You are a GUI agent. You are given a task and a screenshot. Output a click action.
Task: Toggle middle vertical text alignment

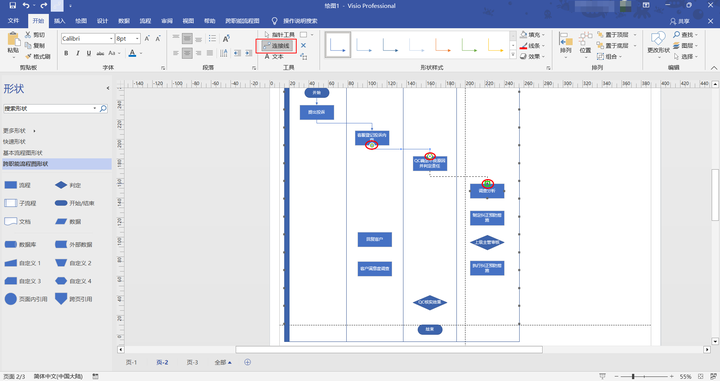tap(187, 39)
